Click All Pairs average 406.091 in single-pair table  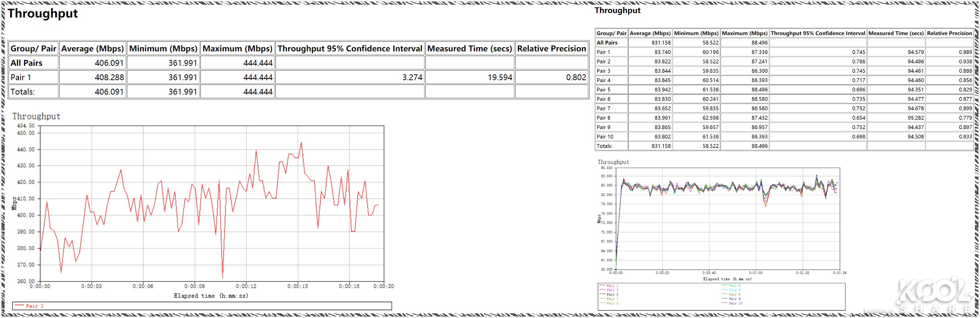pos(109,63)
